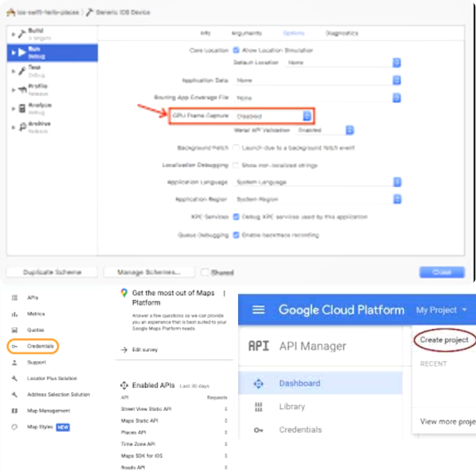Click the Map Styles icon in sidebar
The height and width of the screenshot is (476, 476).
(15, 427)
